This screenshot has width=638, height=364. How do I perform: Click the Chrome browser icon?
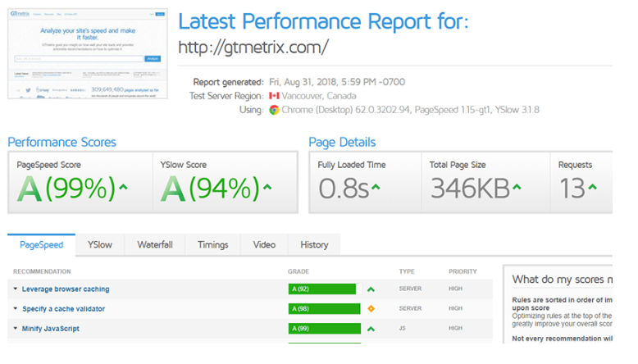click(274, 110)
